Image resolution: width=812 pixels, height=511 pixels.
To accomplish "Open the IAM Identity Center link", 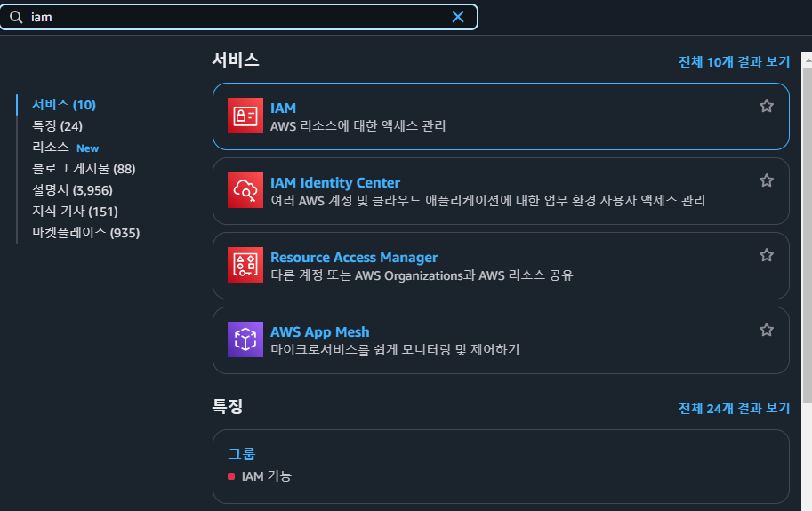I will [335, 182].
